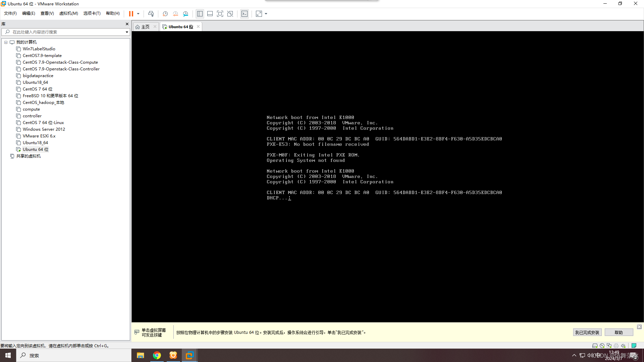Image resolution: width=644 pixels, height=362 pixels.
Task: Open the 文件(F) menu
Action: (10, 13)
